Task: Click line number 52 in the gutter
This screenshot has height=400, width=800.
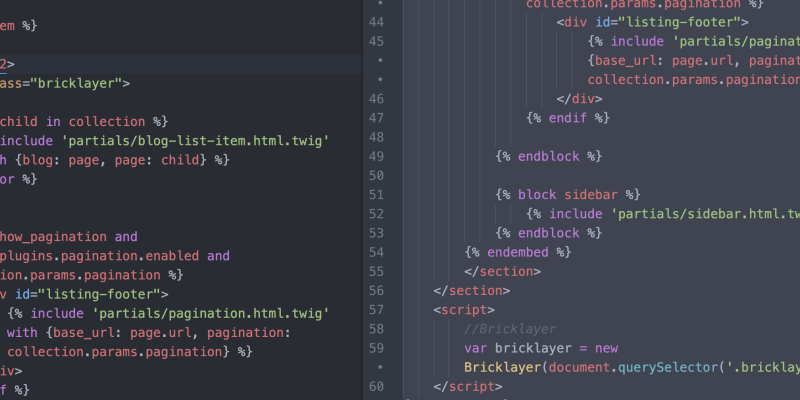Action: 376,214
